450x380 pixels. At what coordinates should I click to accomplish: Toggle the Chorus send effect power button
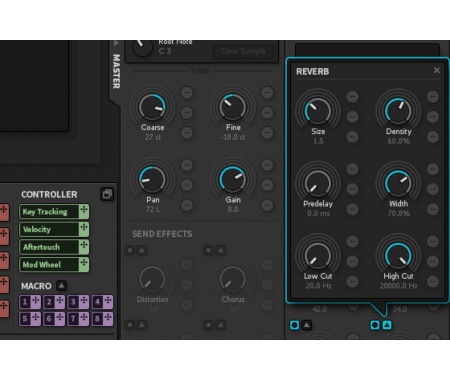click(209, 250)
